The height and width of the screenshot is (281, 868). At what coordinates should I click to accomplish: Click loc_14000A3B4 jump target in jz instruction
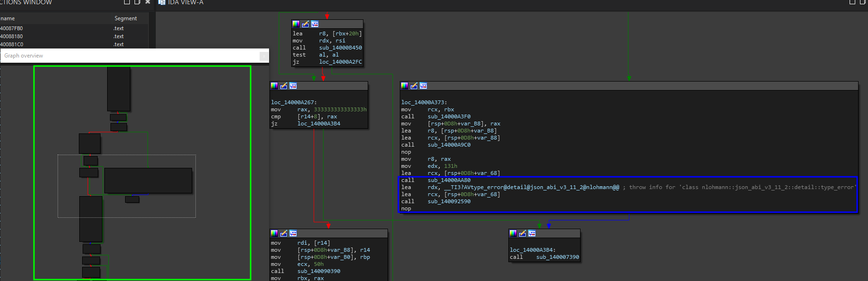[x=319, y=124]
